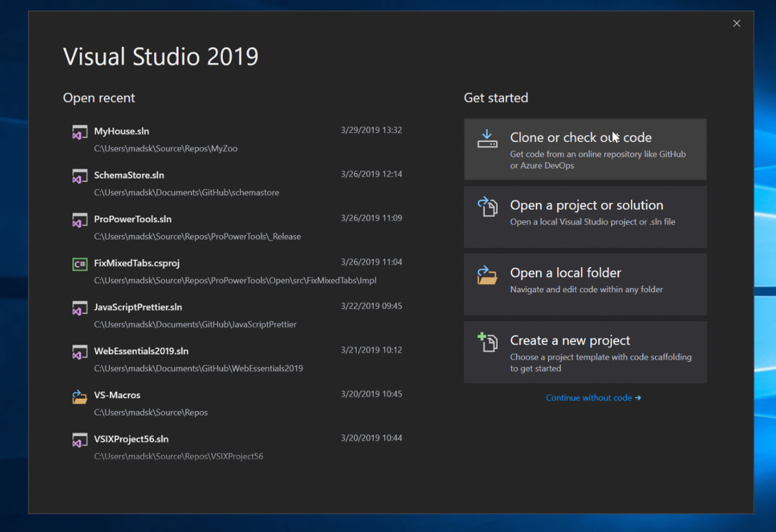Click path C:\Users\madsk\Source\Repos\MyZoo
Image resolution: width=776 pixels, height=532 pixels.
click(166, 148)
